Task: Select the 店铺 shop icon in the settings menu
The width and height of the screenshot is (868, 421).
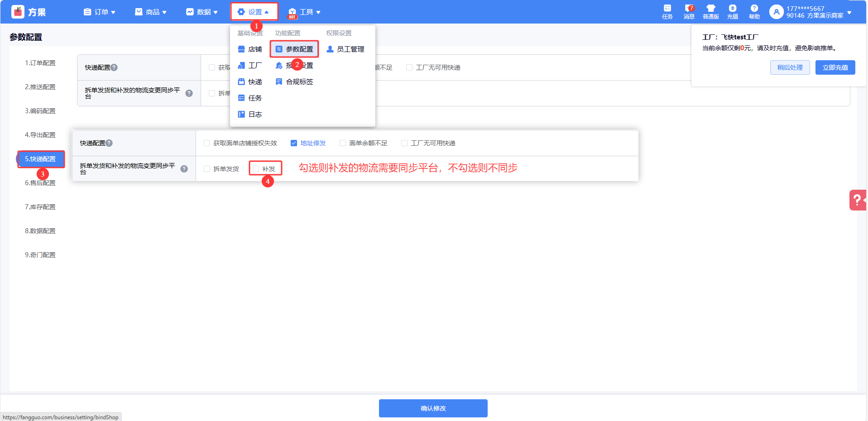Action: 241,49
